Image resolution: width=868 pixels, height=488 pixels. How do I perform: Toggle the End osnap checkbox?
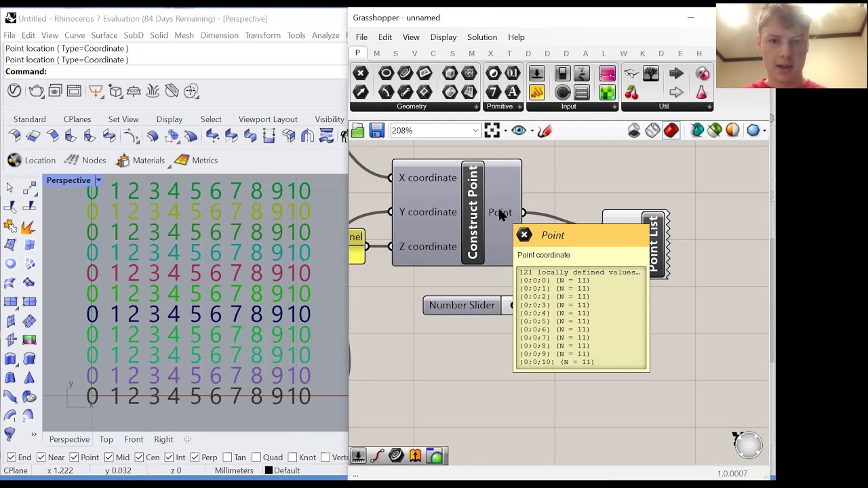click(x=10, y=457)
